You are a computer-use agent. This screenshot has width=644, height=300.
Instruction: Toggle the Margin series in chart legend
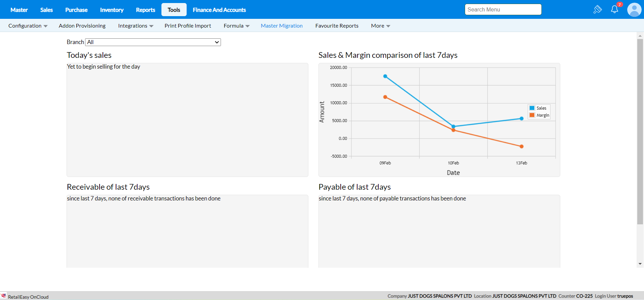(539, 115)
